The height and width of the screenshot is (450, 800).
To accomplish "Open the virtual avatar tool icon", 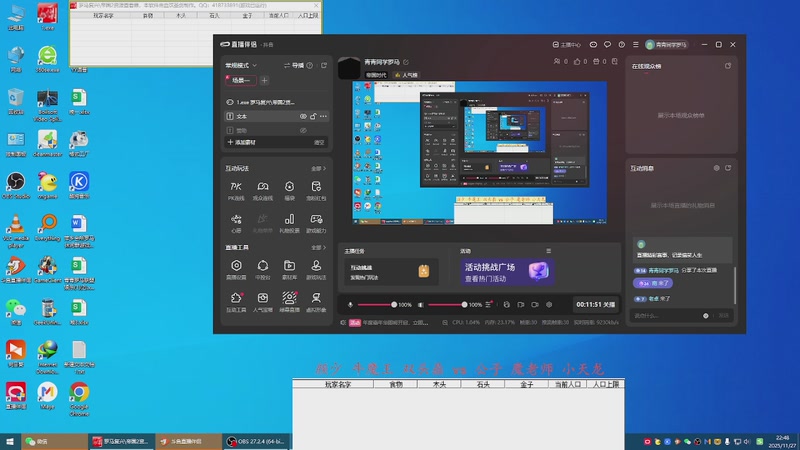I will click(x=316, y=302).
